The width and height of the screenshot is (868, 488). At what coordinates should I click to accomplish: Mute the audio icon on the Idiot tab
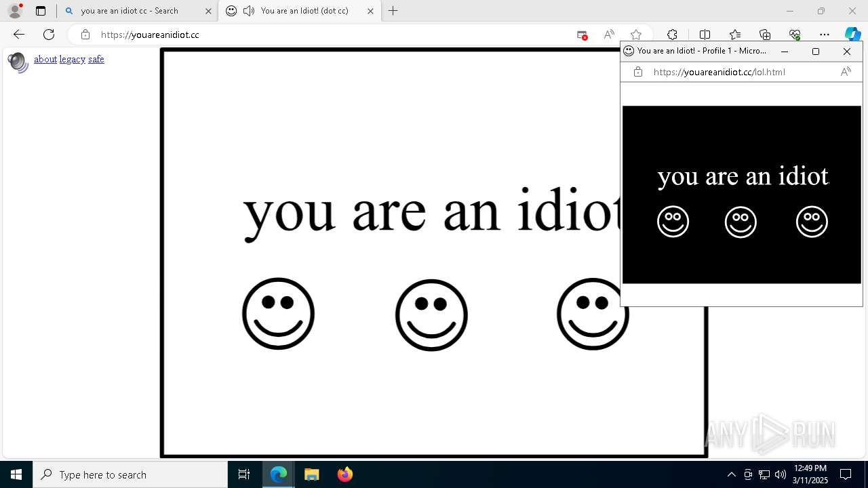249,11
